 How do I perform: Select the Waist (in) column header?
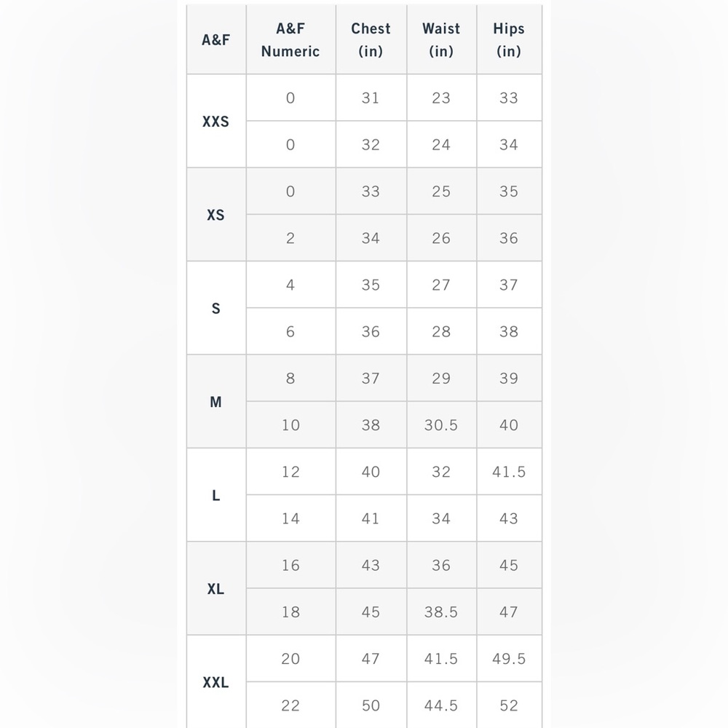(441, 40)
